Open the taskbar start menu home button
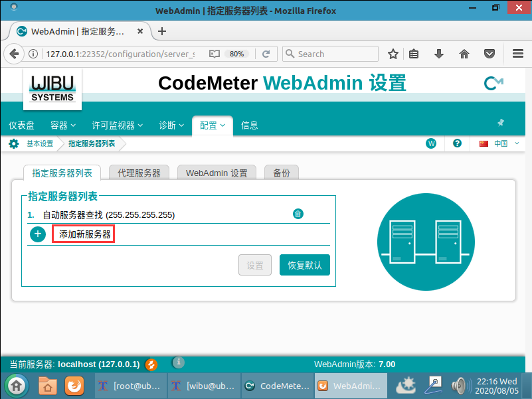The width and height of the screenshot is (532, 399). [x=17, y=386]
